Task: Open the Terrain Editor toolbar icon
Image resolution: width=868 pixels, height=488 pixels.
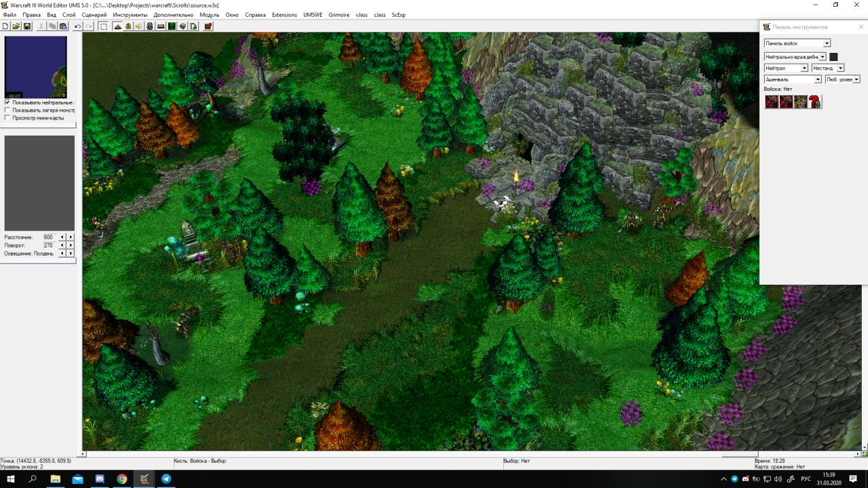Action: 117,26
